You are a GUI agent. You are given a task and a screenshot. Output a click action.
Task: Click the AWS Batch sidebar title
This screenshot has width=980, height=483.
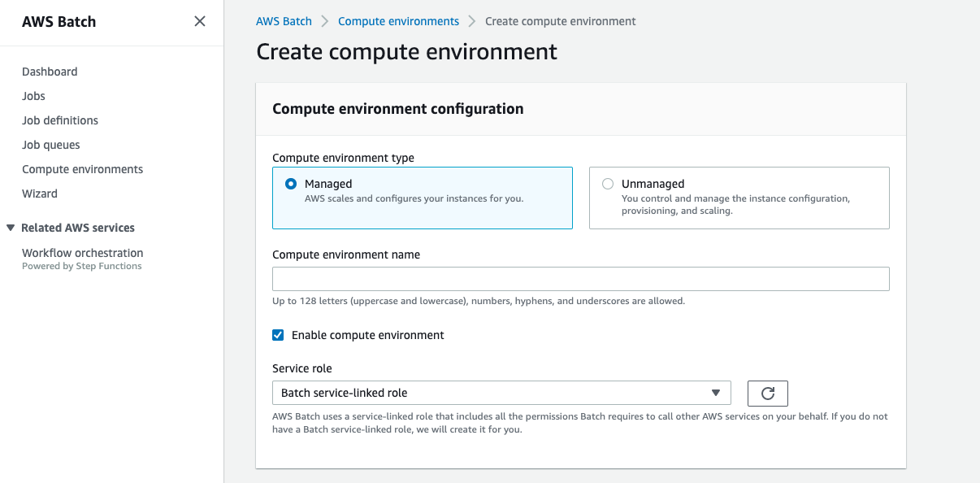(59, 22)
